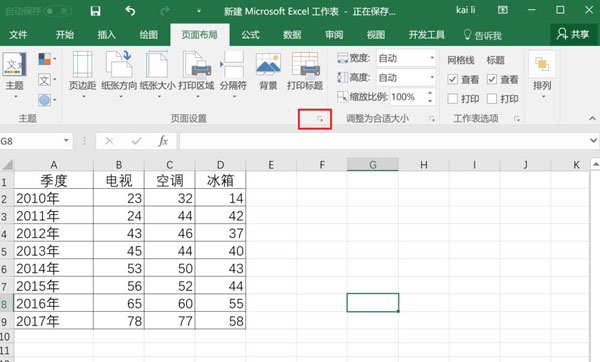The width and height of the screenshot is (600, 362).
Task: Open the 分隔符 page breaks tool
Action: pos(233,74)
